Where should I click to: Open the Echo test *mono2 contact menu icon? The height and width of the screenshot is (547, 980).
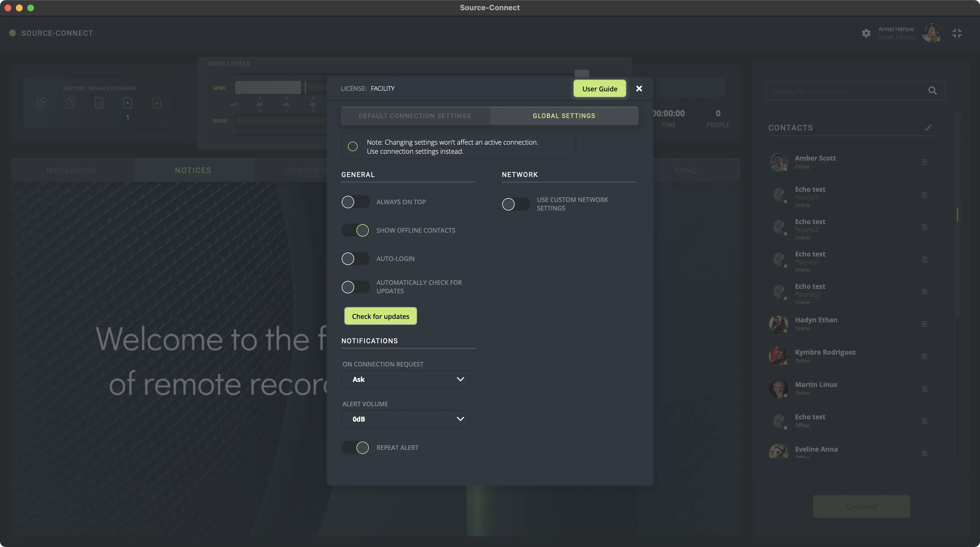pyautogui.click(x=925, y=227)
